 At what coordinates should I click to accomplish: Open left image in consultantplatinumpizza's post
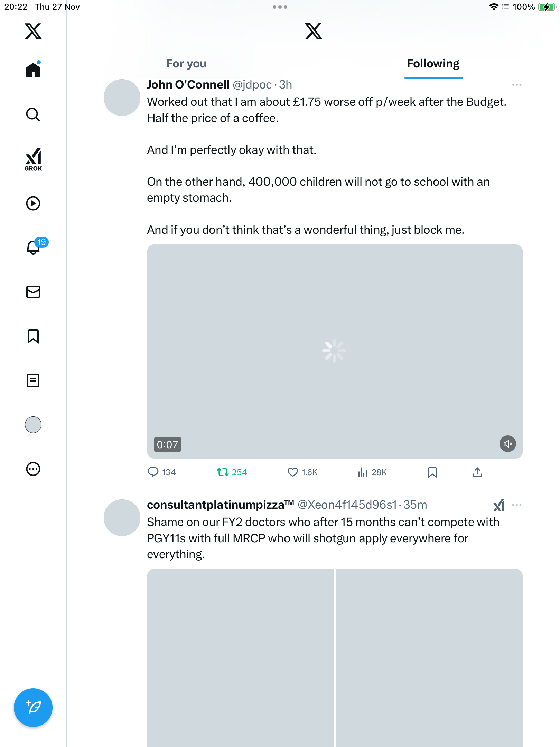pyautogui.click(x=240, y=658)
